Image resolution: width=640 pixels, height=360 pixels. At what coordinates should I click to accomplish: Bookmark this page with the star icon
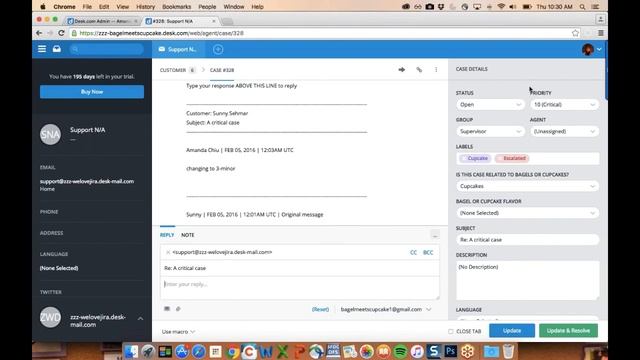click(x=575, y=33)
